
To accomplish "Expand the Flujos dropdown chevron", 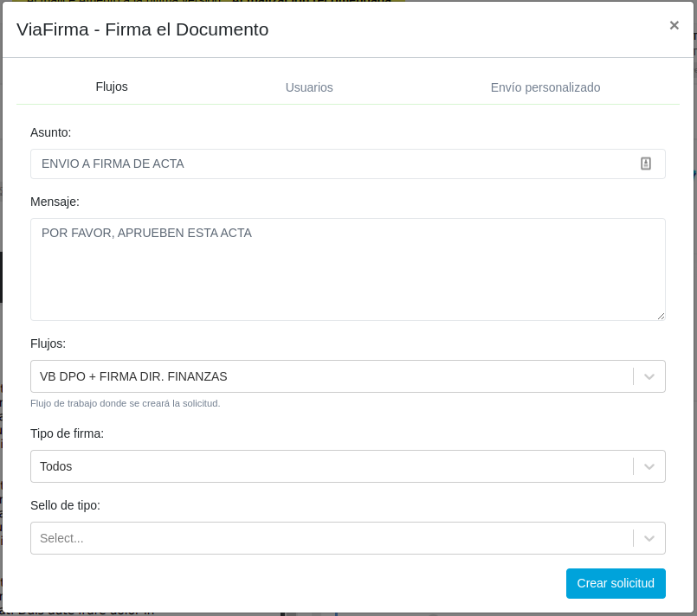I will click(x=649, y=376).
